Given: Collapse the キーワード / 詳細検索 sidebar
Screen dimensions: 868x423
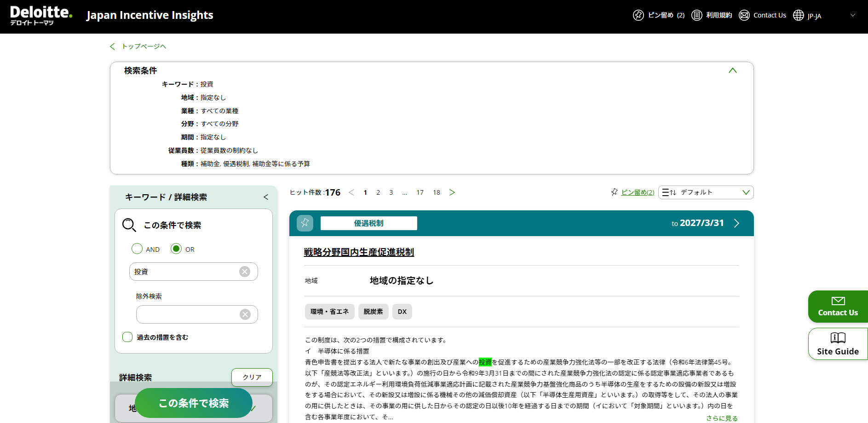Looking at the screenshot, I should coord(266,197).
